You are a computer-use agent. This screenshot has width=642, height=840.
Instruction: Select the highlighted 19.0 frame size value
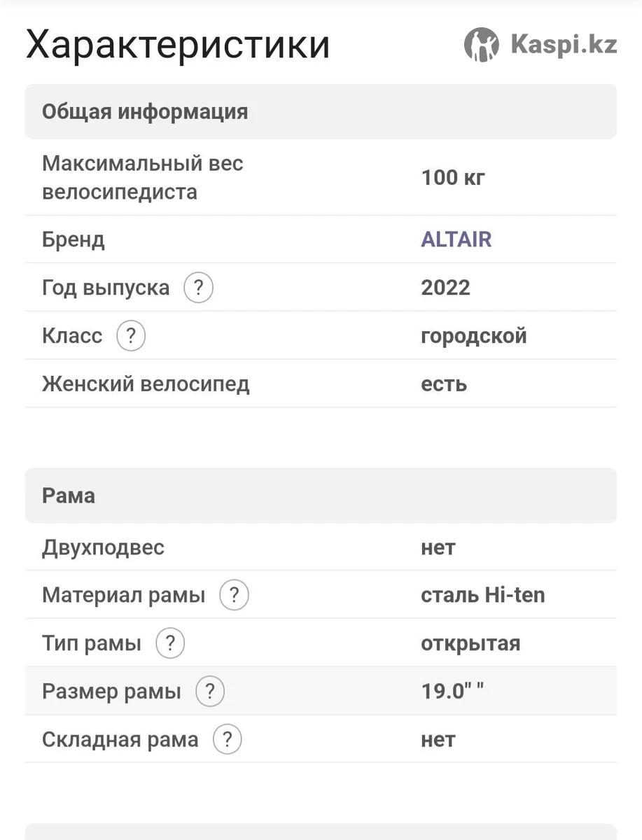tap(452, 692)
